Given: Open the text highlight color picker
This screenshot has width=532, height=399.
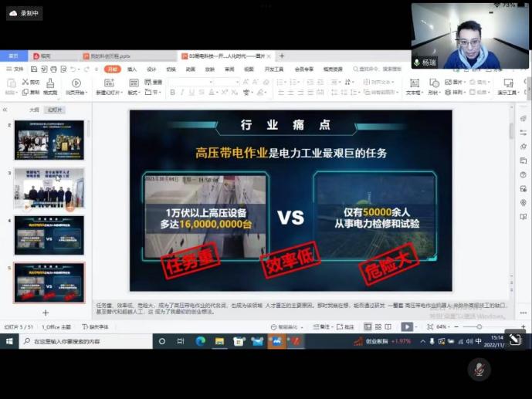Looking at the screenshot, I should [260, 92].
